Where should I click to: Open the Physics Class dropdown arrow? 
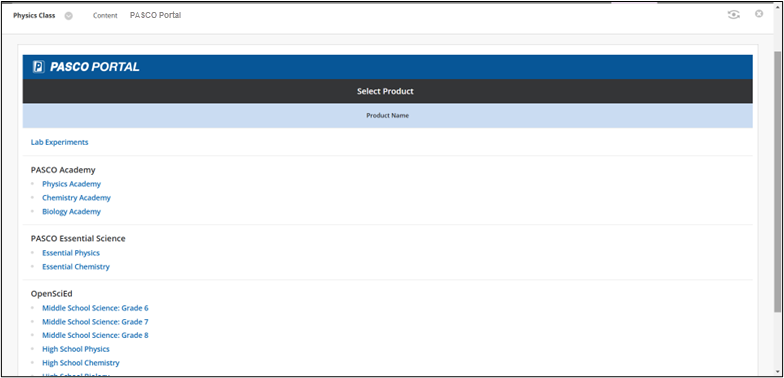[x=68, y=16]
